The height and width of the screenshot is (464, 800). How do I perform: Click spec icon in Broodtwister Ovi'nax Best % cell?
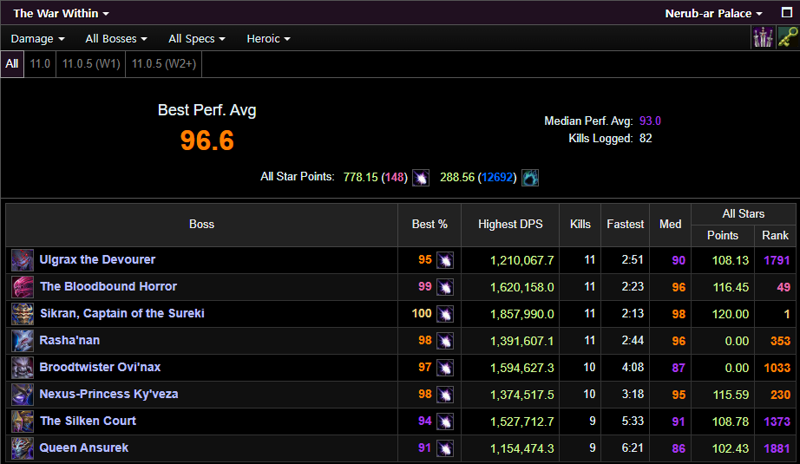point(445,368)
